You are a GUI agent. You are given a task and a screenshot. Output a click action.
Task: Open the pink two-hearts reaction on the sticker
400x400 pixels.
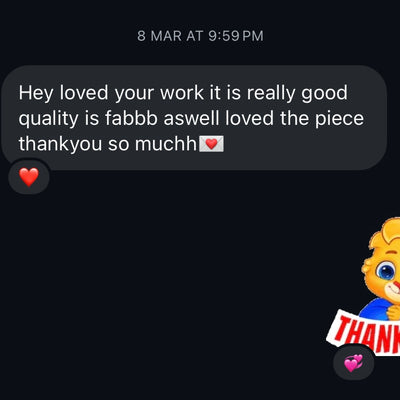[x=353, y=363]
